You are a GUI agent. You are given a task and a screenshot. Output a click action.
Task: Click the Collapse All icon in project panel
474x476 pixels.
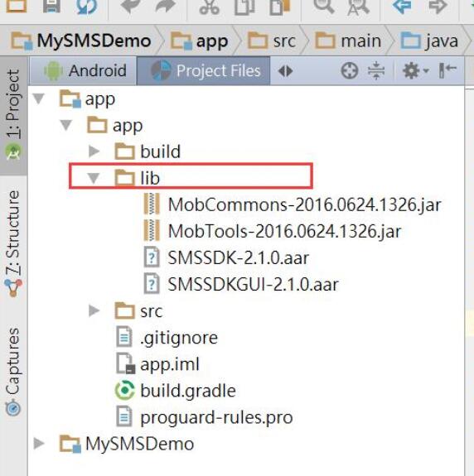click(376, 70)
